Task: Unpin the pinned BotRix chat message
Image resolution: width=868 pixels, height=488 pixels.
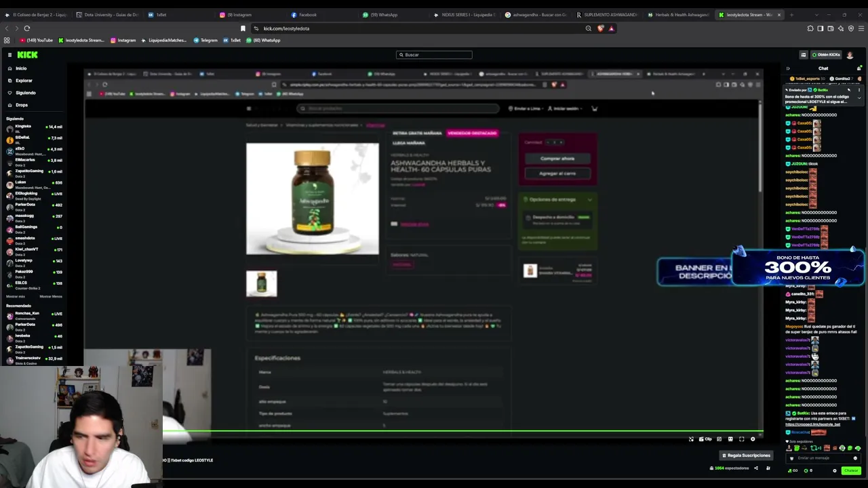Action: click(849, 89)
